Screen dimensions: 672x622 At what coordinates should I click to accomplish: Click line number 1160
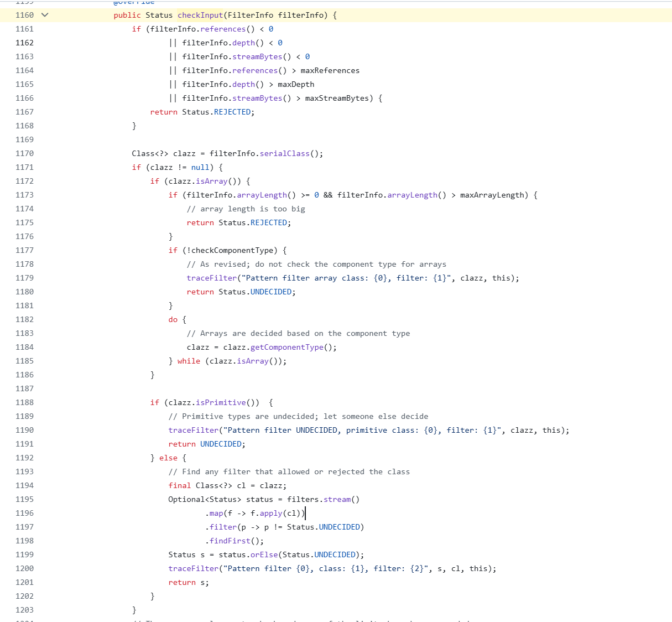(x=24, y=15)
